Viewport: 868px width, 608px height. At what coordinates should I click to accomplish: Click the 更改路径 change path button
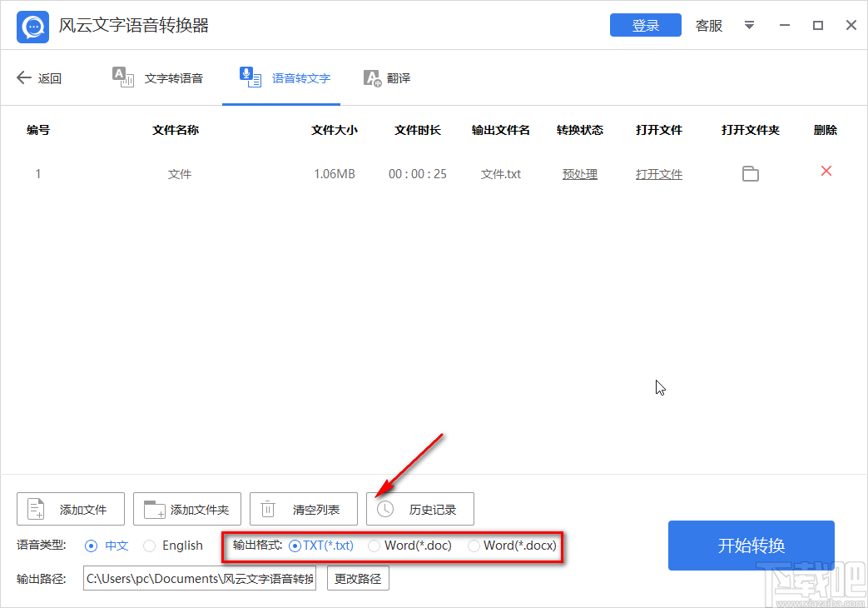358,578
